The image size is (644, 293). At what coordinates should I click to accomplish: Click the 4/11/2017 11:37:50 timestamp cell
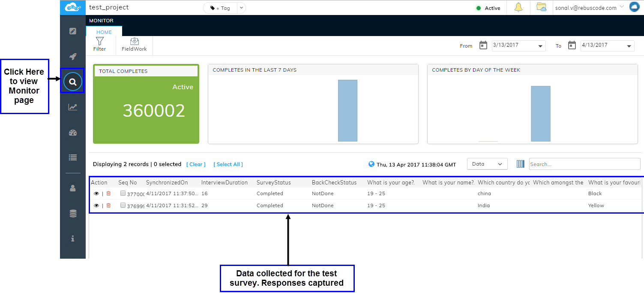pos(172,193)
